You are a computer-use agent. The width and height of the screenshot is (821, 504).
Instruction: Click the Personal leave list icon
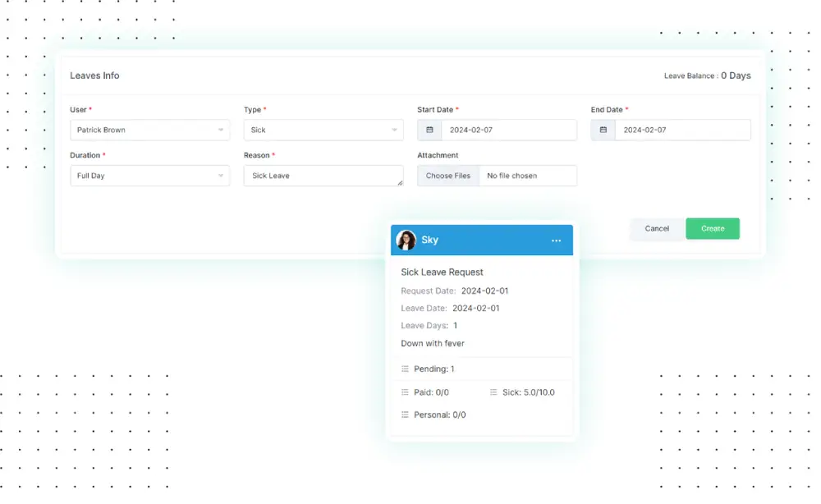(405, 415)
